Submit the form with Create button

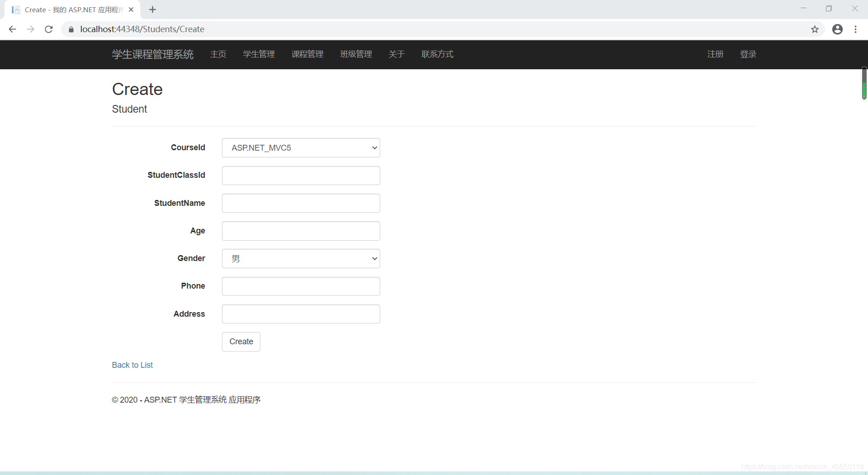[x=241, y=342]
